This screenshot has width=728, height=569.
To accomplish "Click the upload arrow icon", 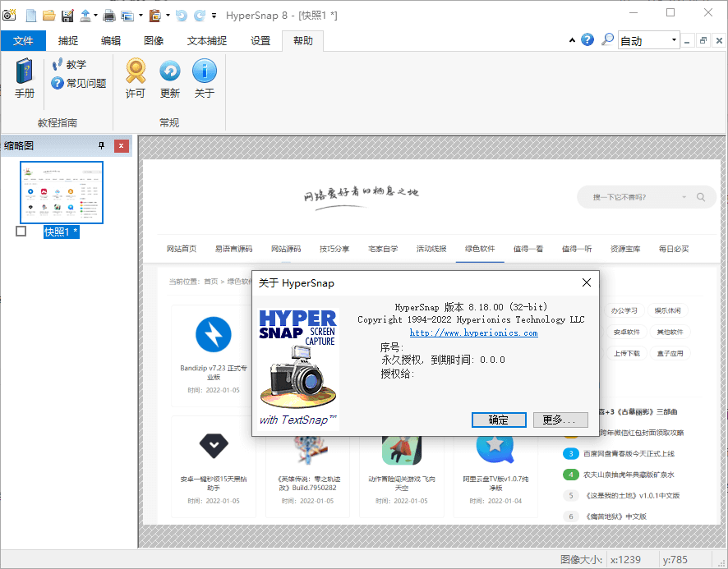I will click(x=85, y=16).
